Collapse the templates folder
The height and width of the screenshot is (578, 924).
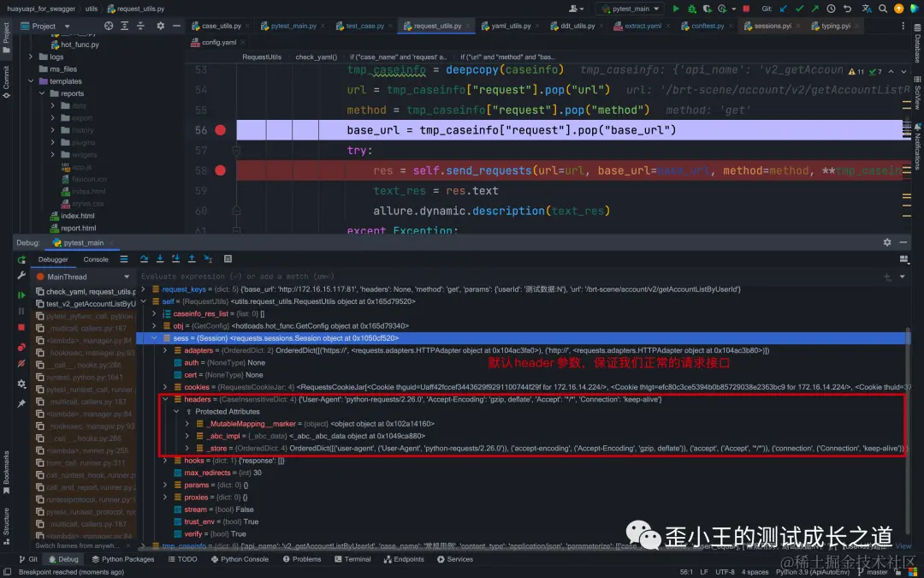31,81
